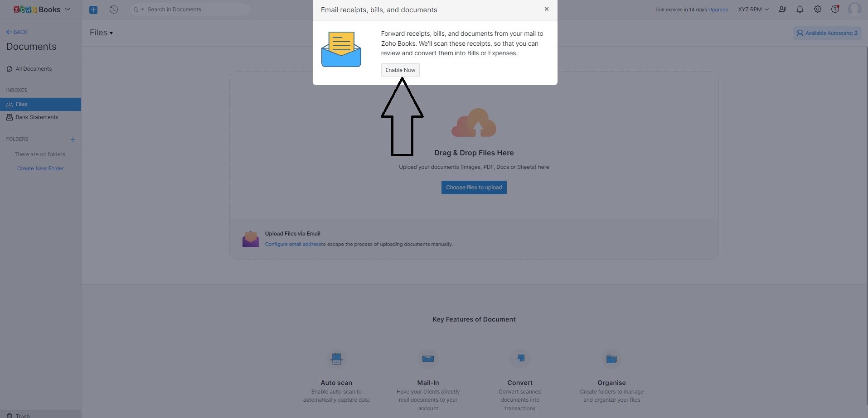Add a new folder with plus icon
The width and height of the screenshot is (868, 418).
(73, 139)
